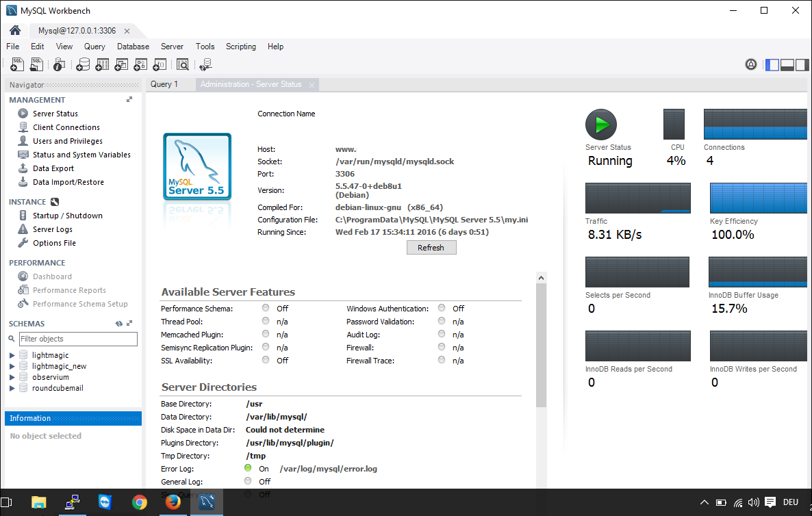
Task: Click the Key Efficiency graph
Action: (758, 198)
